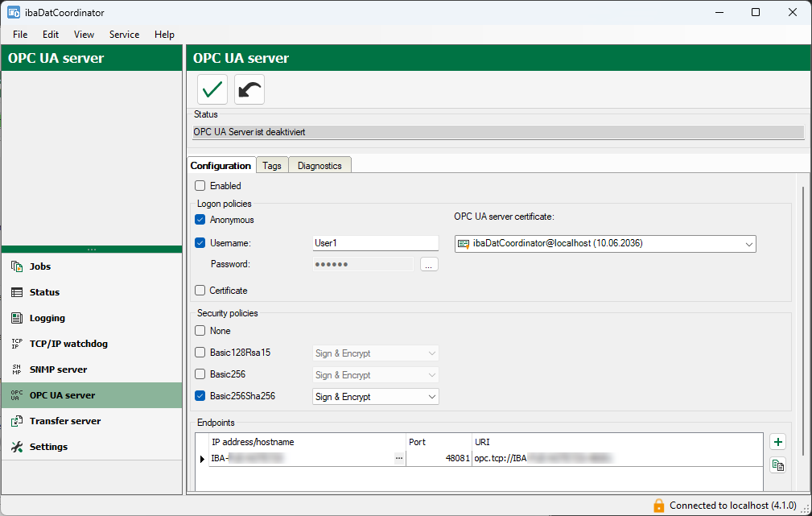Select the Configuration tab
Screen dimensions: 812x516
(x=221, y=166)
